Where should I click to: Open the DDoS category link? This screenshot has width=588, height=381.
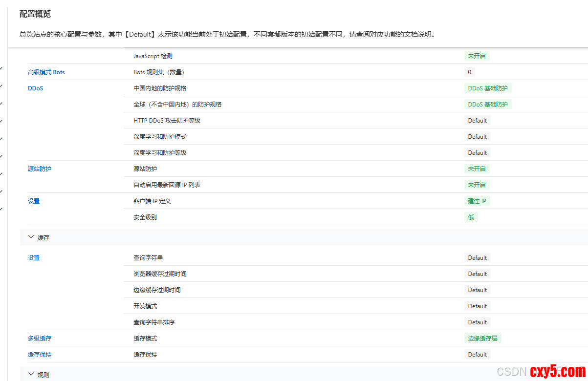coord(35,88)
